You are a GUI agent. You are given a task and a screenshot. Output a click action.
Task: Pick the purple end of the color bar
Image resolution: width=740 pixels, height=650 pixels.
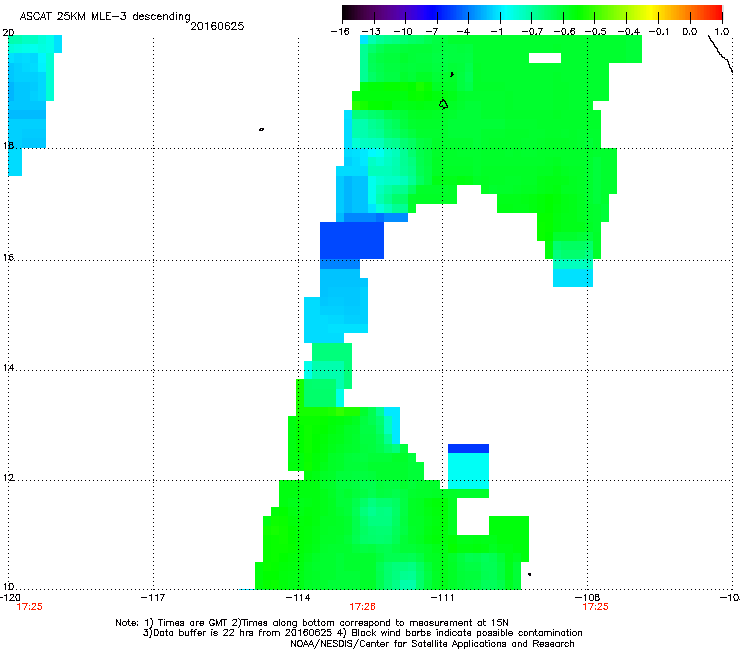[392, 12]
